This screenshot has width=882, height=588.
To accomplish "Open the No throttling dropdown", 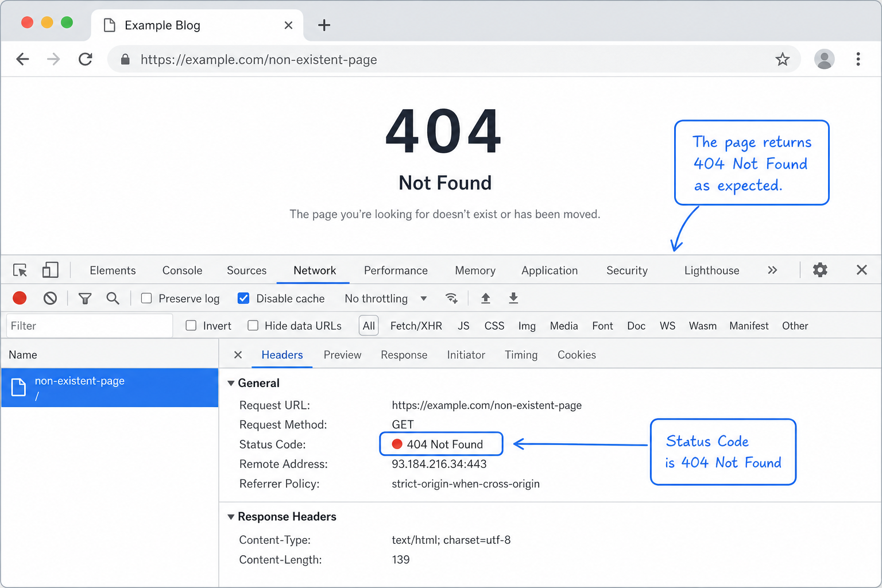I will tap(386, 299).
